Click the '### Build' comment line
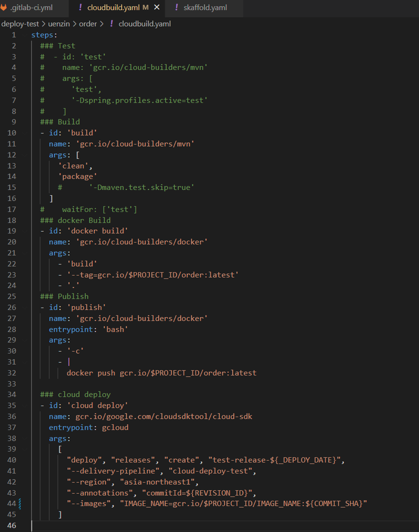Image resolution: width=419 pixels, height=532 pixels. [60, 122]
